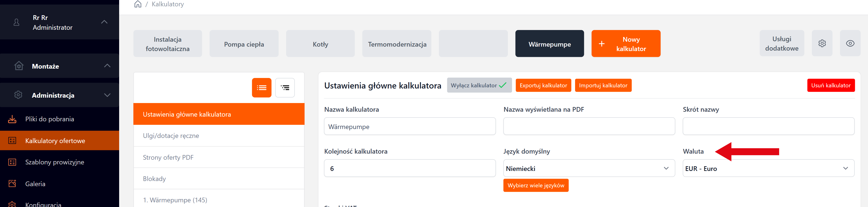868x207 pixels.
Task: Click the Kalkulatory ofertowe sidebar icon
Action: 12,140
